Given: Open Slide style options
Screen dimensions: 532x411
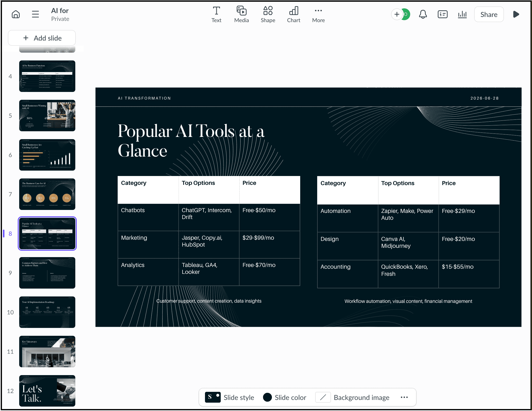Looking at the screenshot, I should pyautogui.click(x=229, y=397).
